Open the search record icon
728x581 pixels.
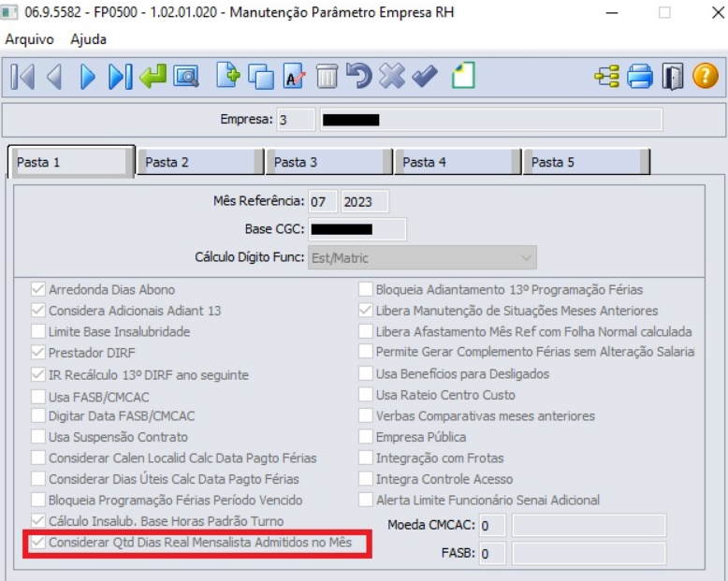(186, 77)
